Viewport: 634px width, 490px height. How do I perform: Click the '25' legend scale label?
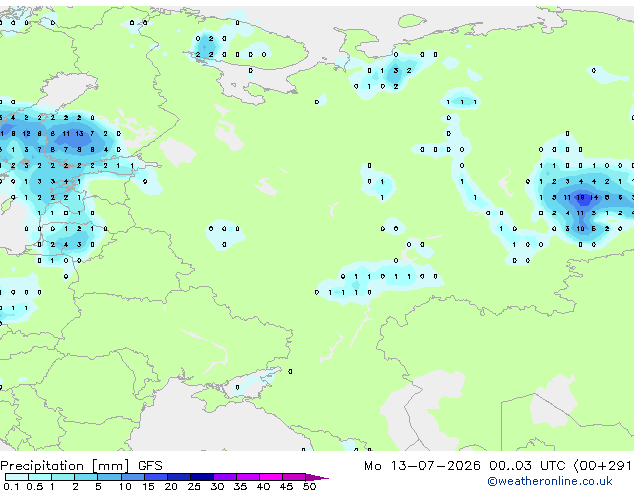(194, 486)
